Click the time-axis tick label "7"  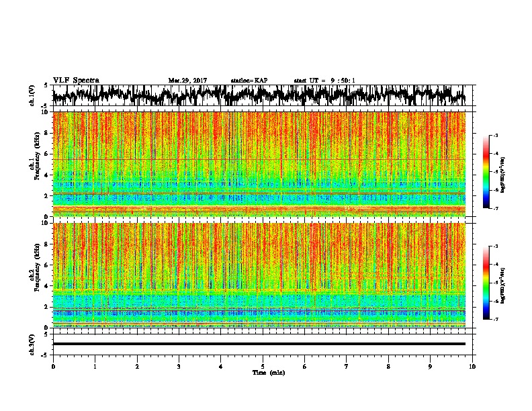(x=347, y=367)
